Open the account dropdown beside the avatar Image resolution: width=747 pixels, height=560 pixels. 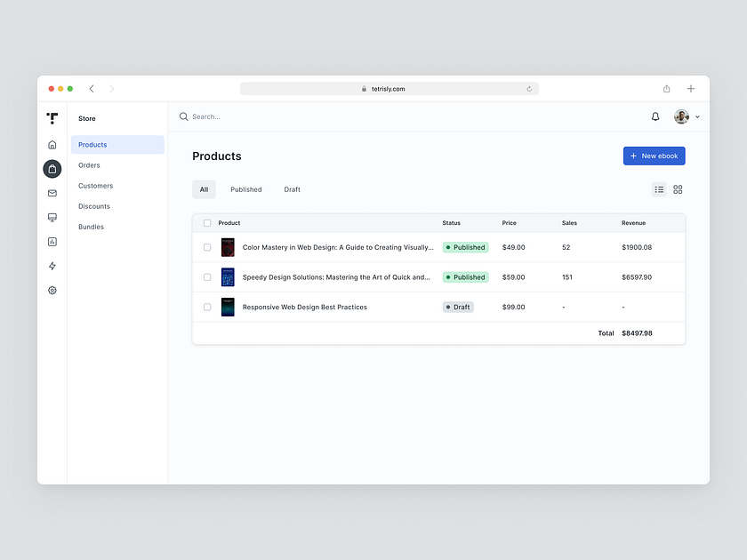pos(698,116)
